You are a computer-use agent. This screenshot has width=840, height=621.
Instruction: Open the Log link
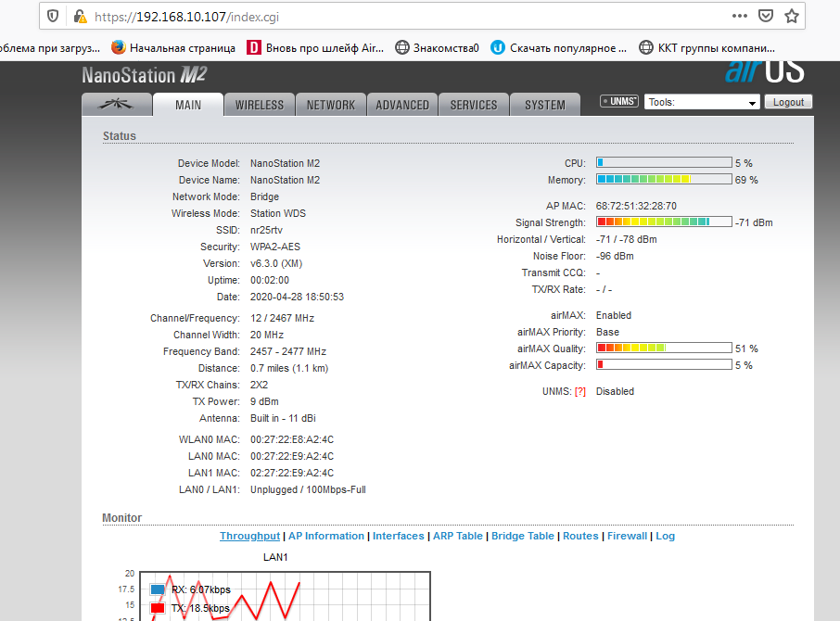point(666,536)
